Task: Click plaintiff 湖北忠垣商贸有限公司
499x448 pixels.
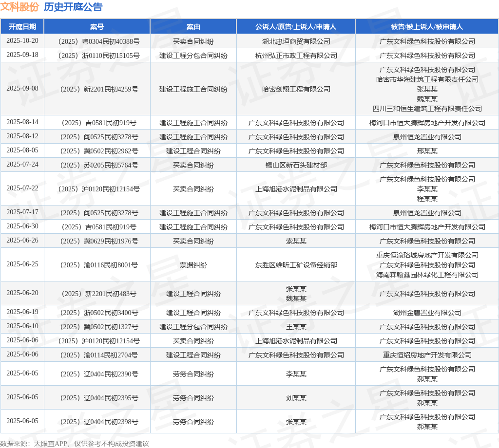Action: [x=296, y=42]
